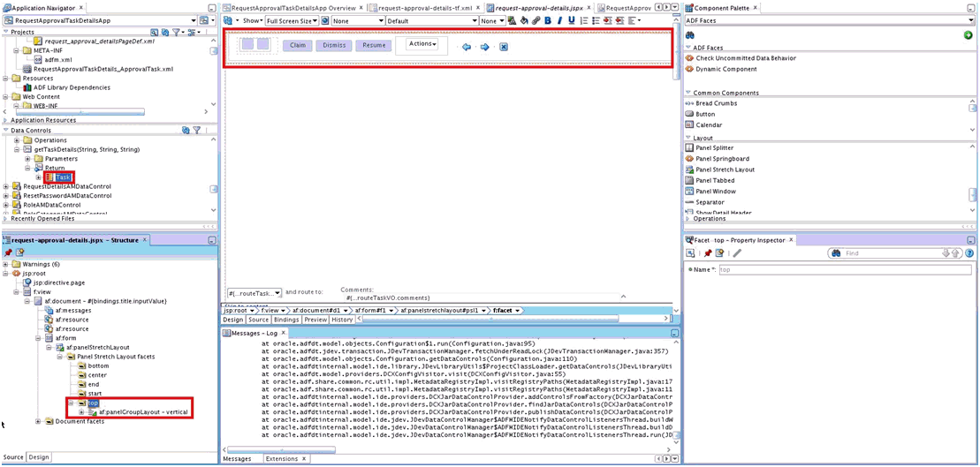
Task: Open the Actions dropdown in design view
Action: 422,44
